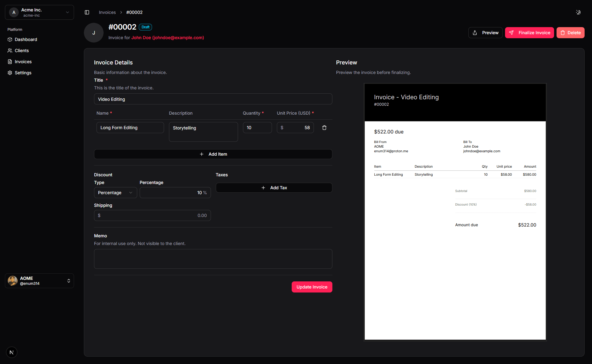Click the Subtotal $580.00 value
Image resolution: width=592 pixels, height=364 pixels.
pyautogui.click(x=530, y=191)
